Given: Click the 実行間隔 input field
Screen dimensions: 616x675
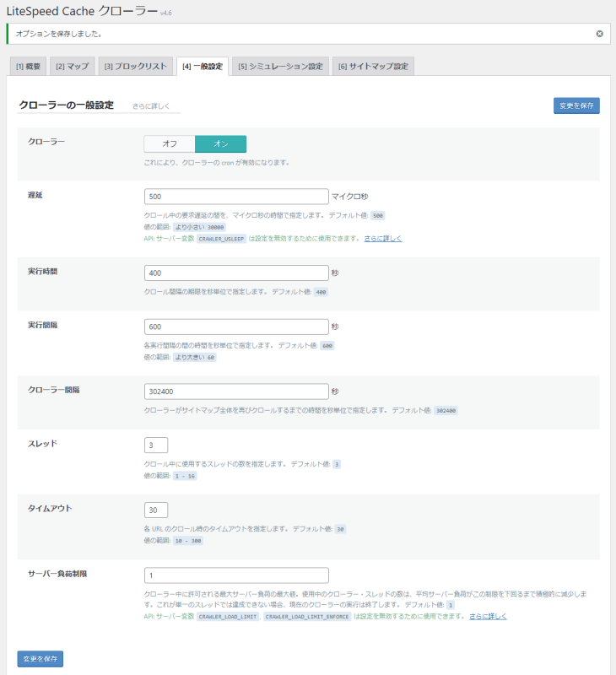Looking at the screenshot, I should pos(236,327).
